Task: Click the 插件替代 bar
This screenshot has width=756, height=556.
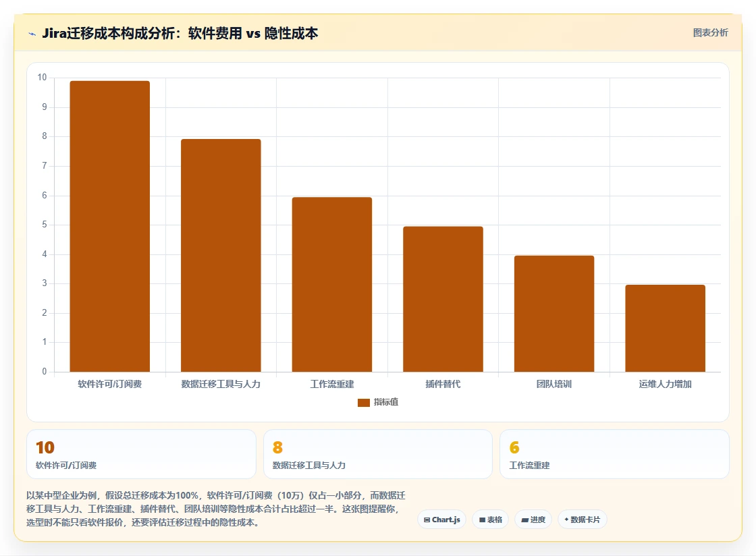Action: (443, 299)
